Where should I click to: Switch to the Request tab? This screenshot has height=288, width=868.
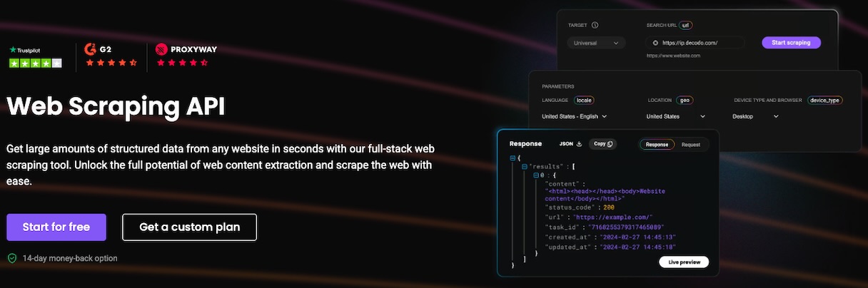pos(690,144)
